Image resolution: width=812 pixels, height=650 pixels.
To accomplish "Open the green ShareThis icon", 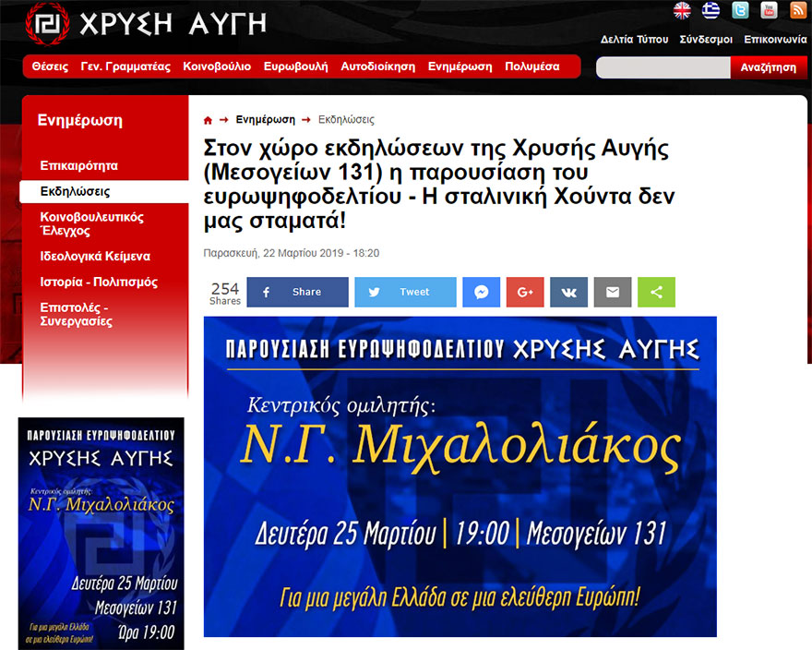I will click(x=656, y=292).
